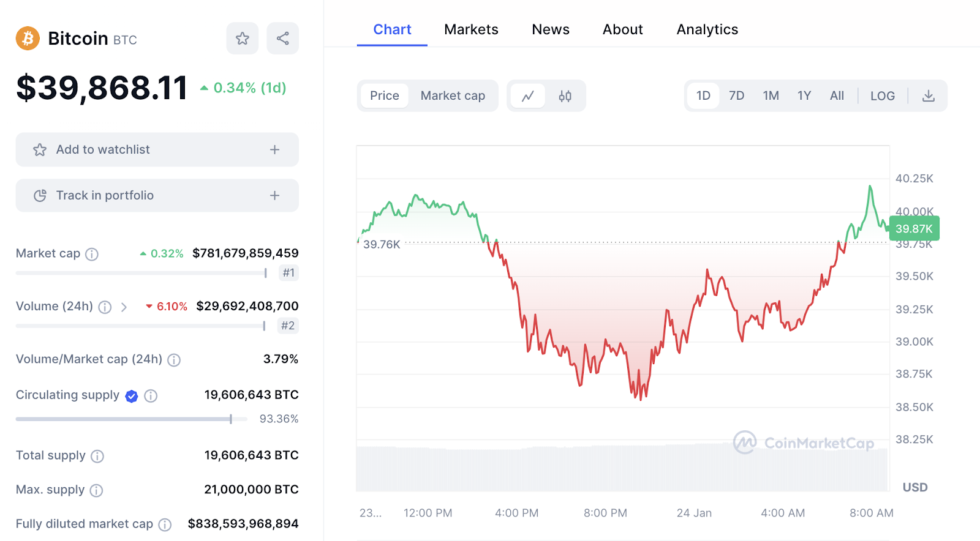The image size is (980, 541).
Task: Select the 1Y time range
Action: point(804,96)
